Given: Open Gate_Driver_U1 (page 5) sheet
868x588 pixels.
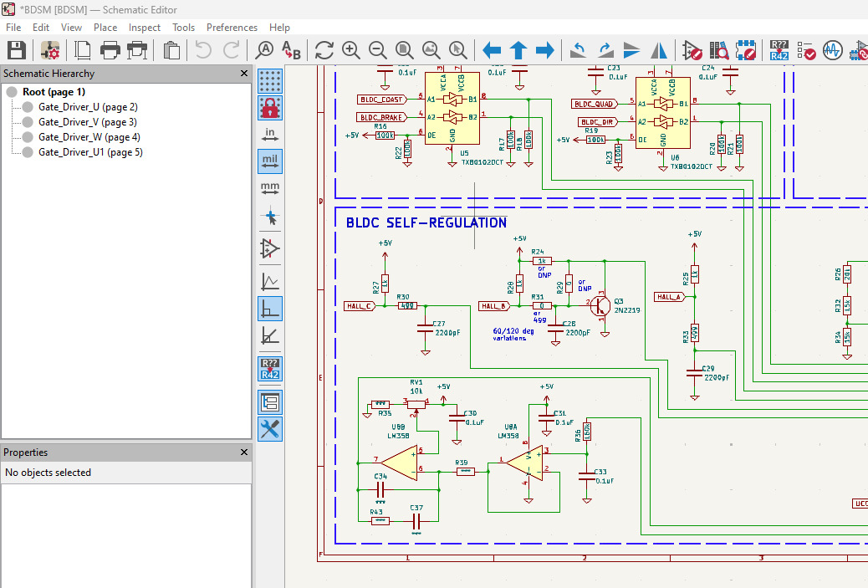Looking at the screenshot, I should click(90, 151).
